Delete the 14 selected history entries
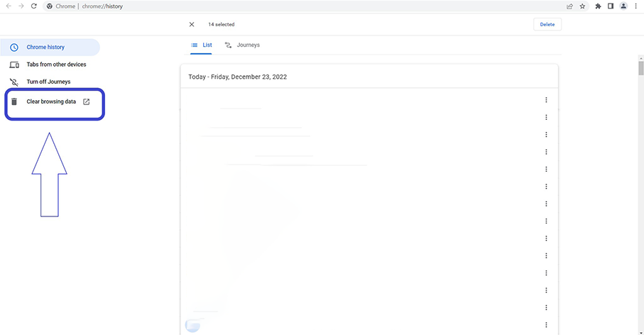The width and height of the screenshot is (644, 335). pyautogui.click(x=547, y=24)
